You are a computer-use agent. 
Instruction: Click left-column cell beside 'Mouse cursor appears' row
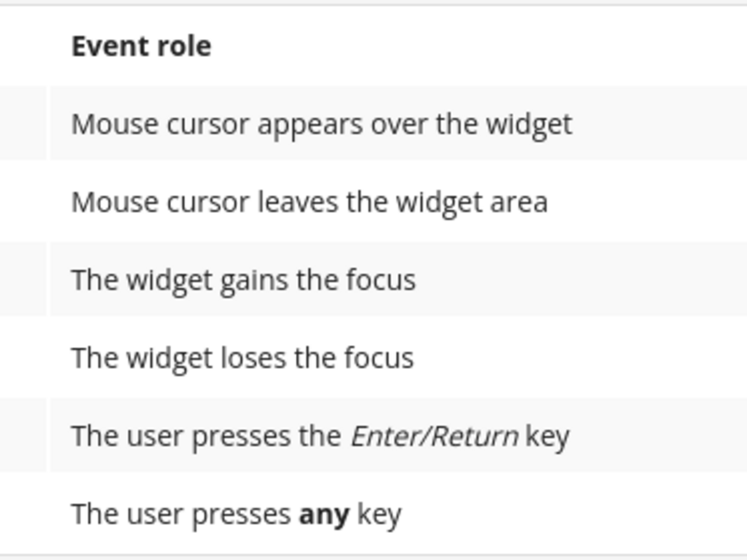click(x=22, y=123)
